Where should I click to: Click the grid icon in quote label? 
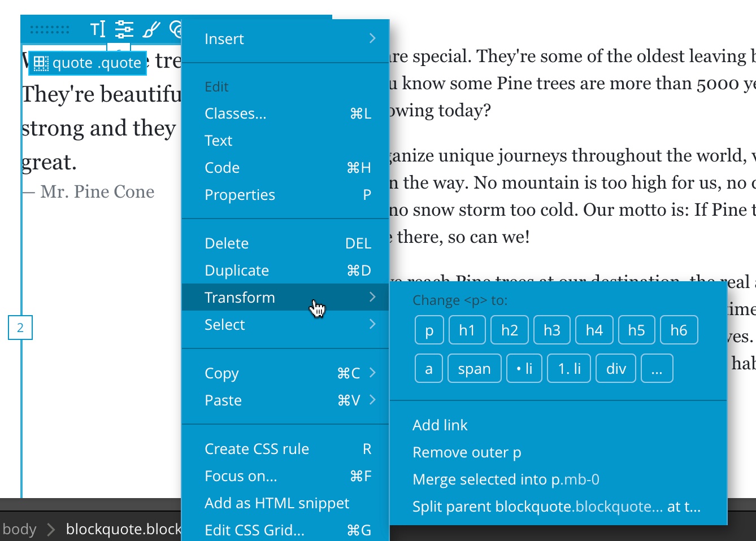click(41, 63)
